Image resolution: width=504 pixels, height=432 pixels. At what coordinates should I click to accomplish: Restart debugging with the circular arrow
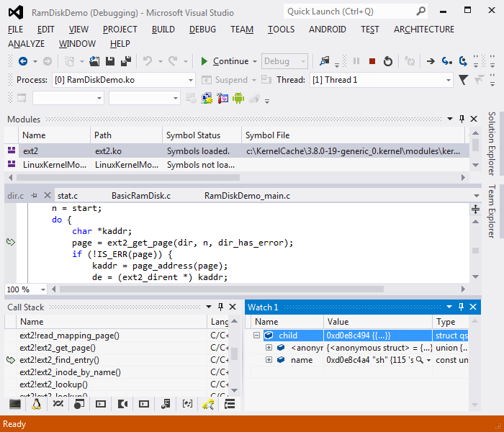click(388, 61)
